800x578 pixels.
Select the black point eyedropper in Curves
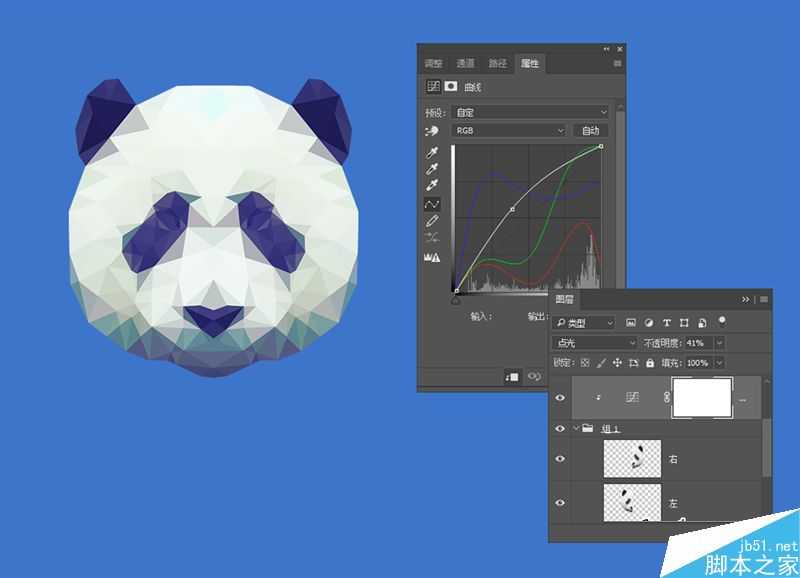[x=433, y=152]
